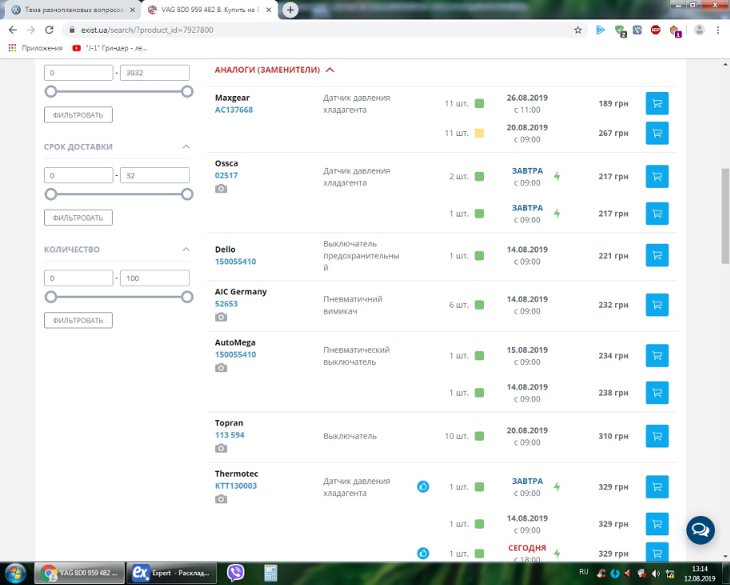Add AutoMega 238 грн offer to cart
The image size is (730, 585).
point(657,393)
